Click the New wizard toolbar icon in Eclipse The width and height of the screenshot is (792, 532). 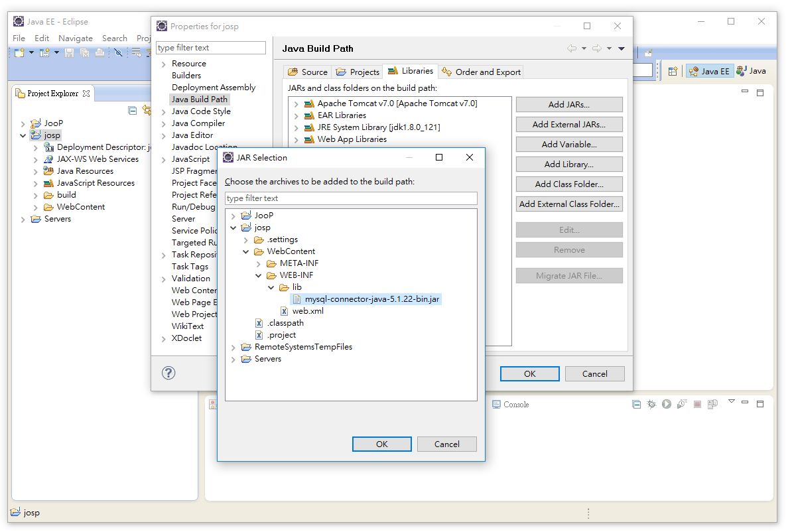[19, 52]
